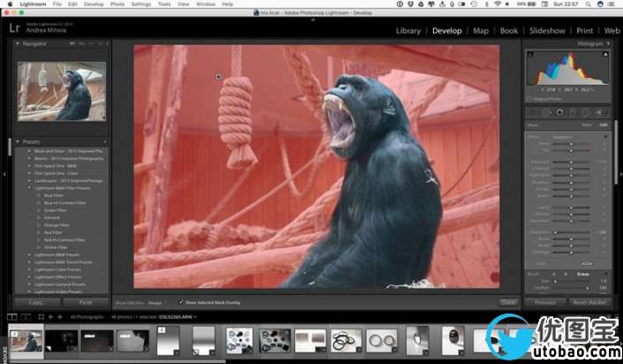623x364 pixels.
Task: Click the adjustment brush pin on image
Action: click(218, 77)
